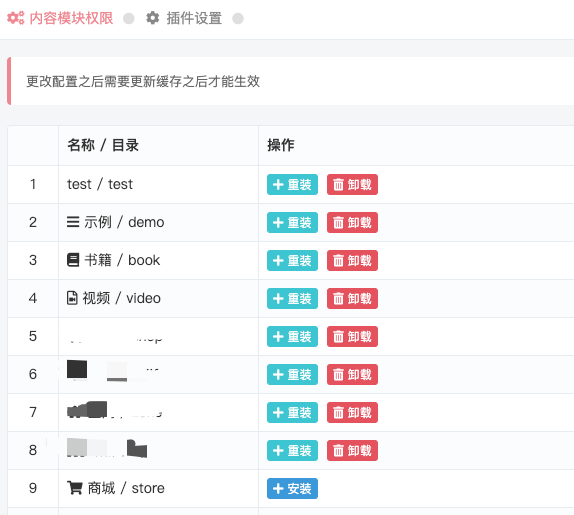Click the cogs icon beside 内容模块权限

pyautogui.click(x=16, y=18)
